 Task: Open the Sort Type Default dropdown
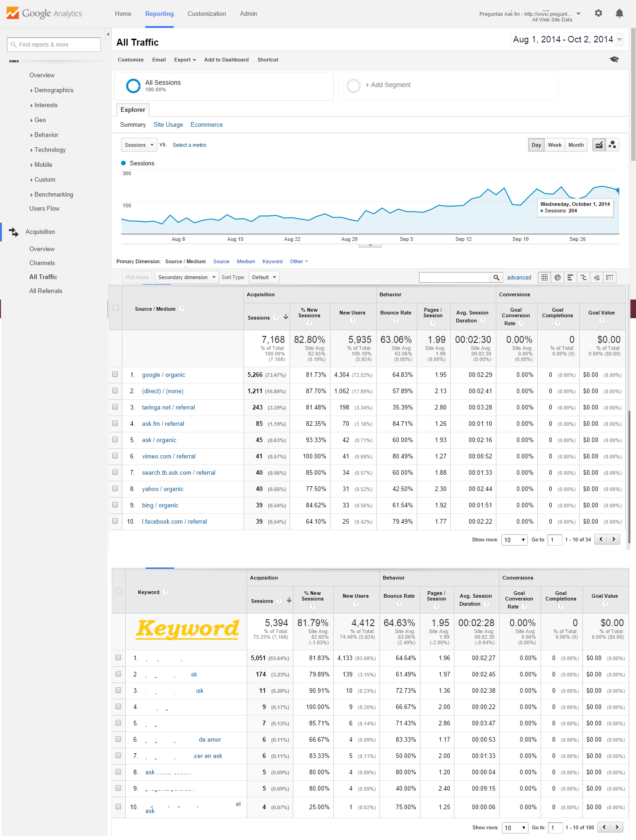pos(264,277)
